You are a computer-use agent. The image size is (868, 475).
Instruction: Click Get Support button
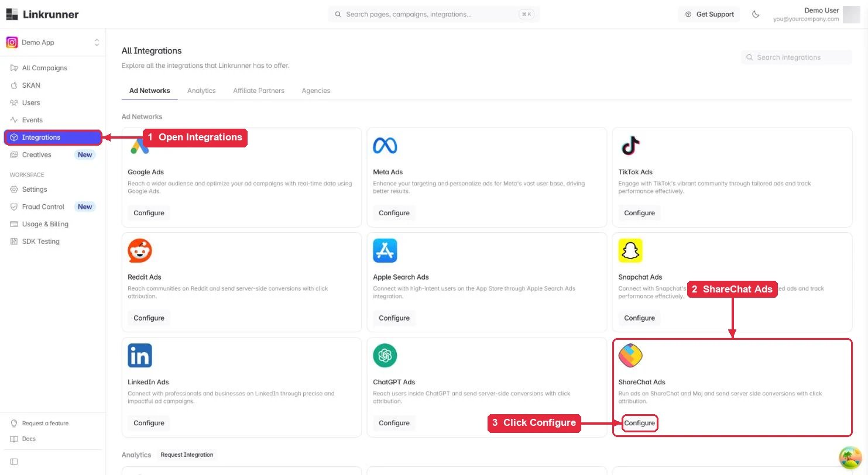(x=709, y=14)
